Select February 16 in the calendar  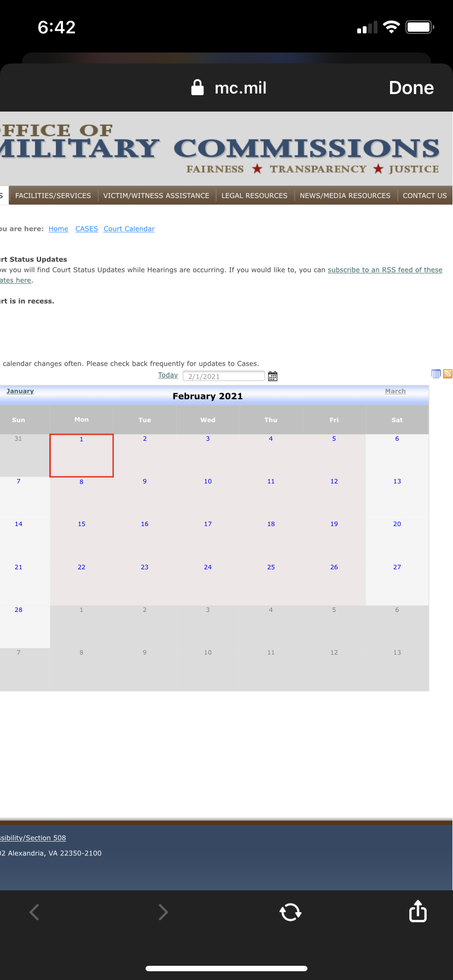coord(144,524)
